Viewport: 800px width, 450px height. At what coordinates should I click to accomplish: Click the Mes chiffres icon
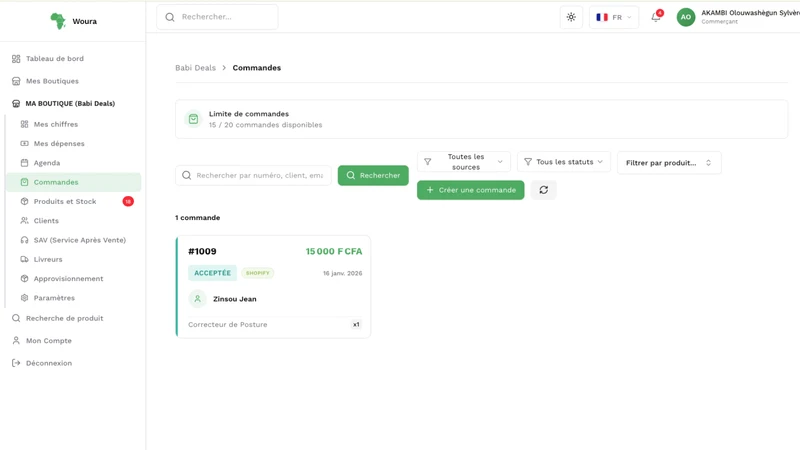pyautogui.click(x=24, y=124)
